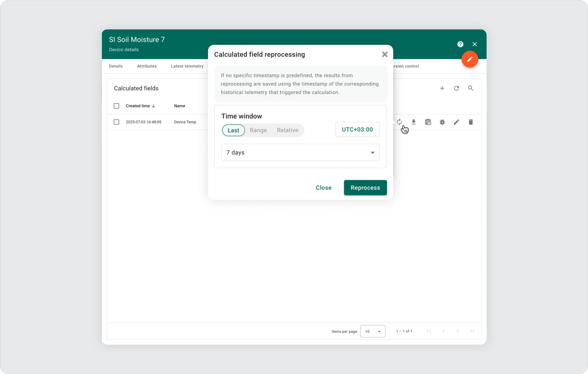Switch to the Attributes tab

(147, 66)
